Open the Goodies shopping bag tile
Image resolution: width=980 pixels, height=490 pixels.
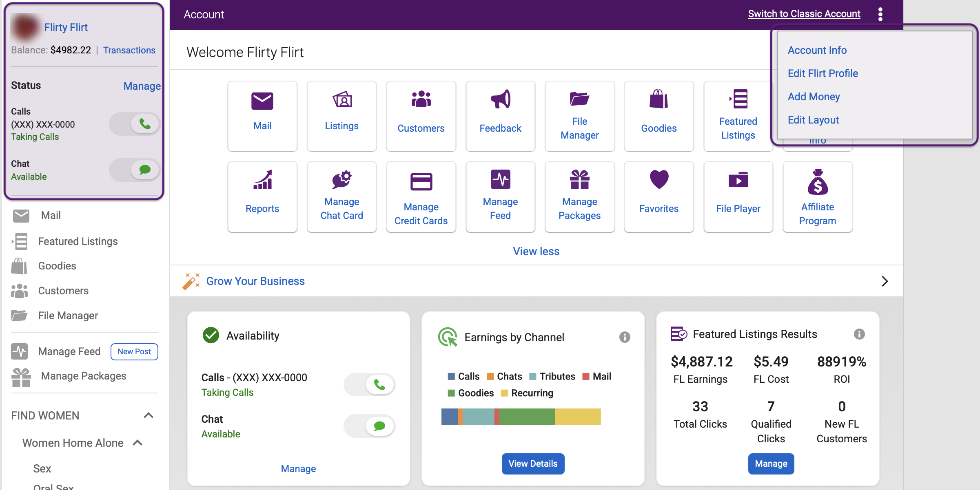tap(659, 116)
